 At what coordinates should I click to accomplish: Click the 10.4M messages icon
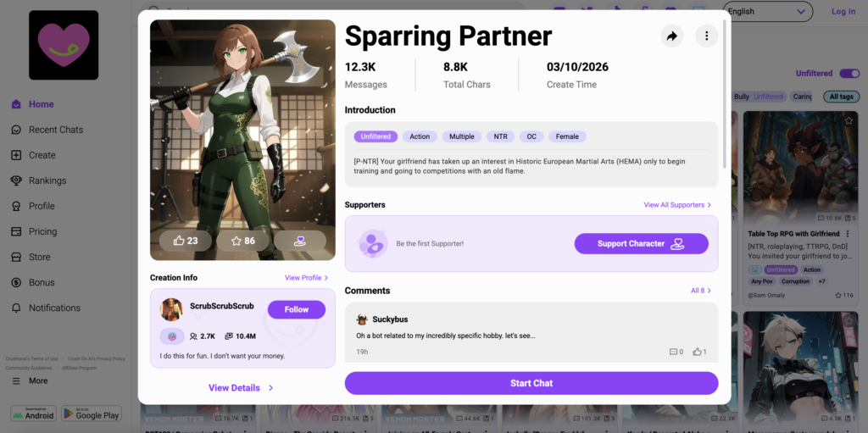[x=229, y=336]
